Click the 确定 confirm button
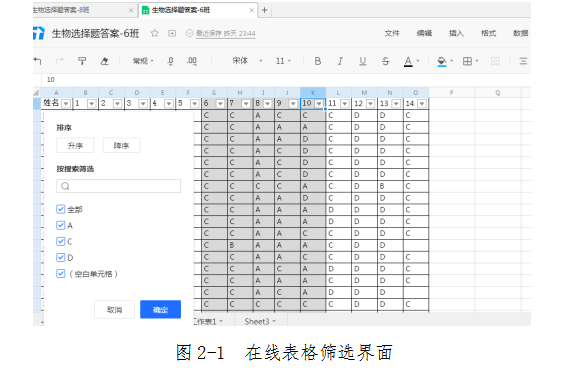Image resolution: width=570 pixels, height=369 pixels. [x=160, y=309]
